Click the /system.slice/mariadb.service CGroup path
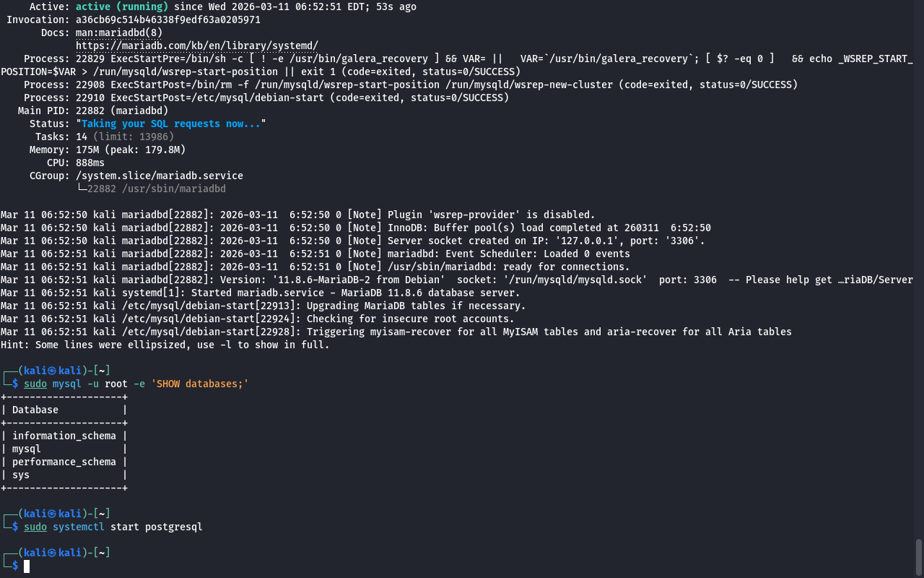The width and height of the screenshot is (924, 578). click(x=159, y=176)
